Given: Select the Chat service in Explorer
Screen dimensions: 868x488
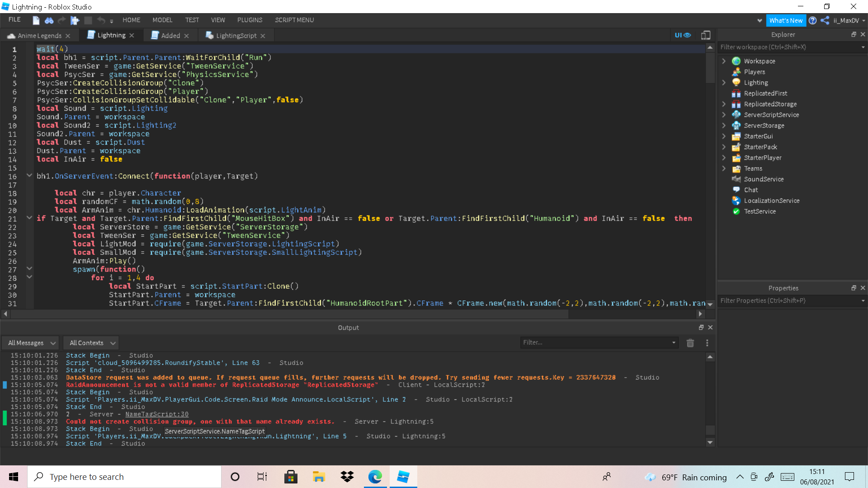Looking at the screenshot, I should [750, 190].
